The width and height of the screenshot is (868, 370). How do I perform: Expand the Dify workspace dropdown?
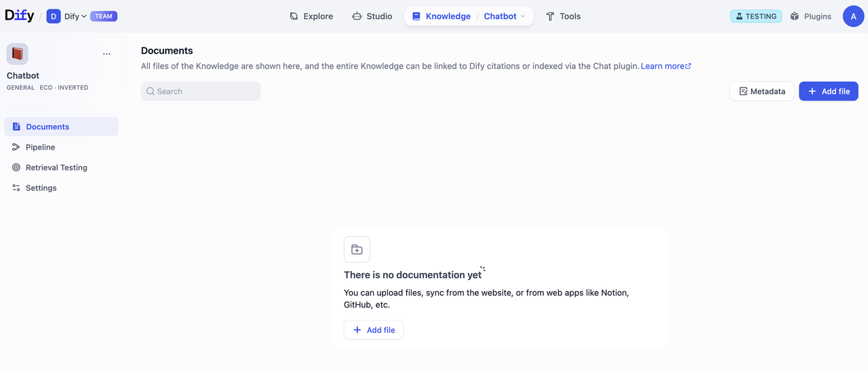[75, 16]
